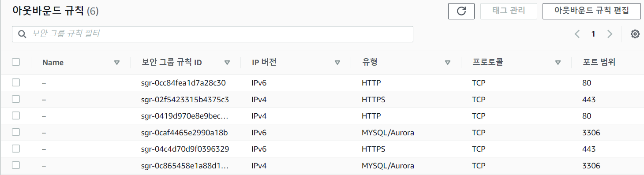Click HTTPS type in sgr-04c4d70d9f0396329 row
Viewport: 644px width, 175px height.
tap(374, 149)
